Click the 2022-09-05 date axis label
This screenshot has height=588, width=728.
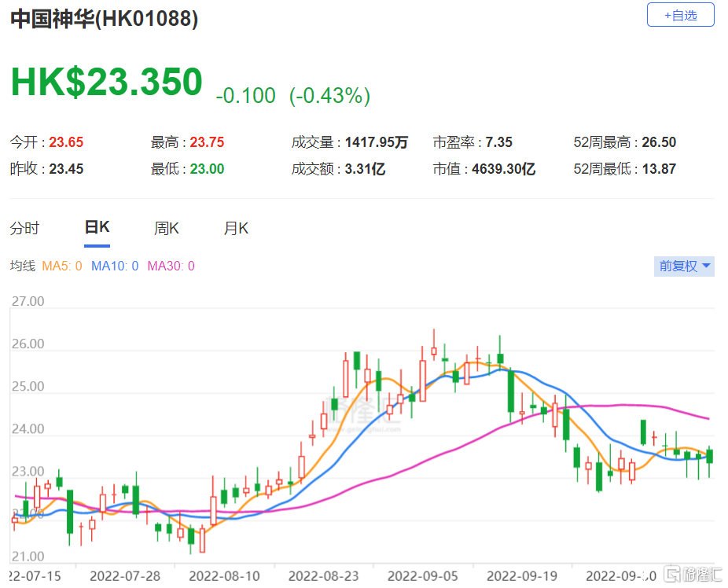point(423,576)
